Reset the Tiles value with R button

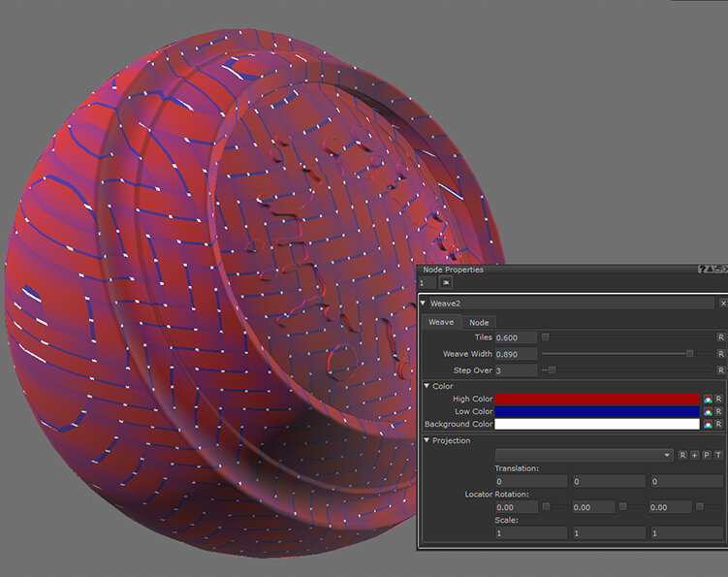[x=720, y=337]
